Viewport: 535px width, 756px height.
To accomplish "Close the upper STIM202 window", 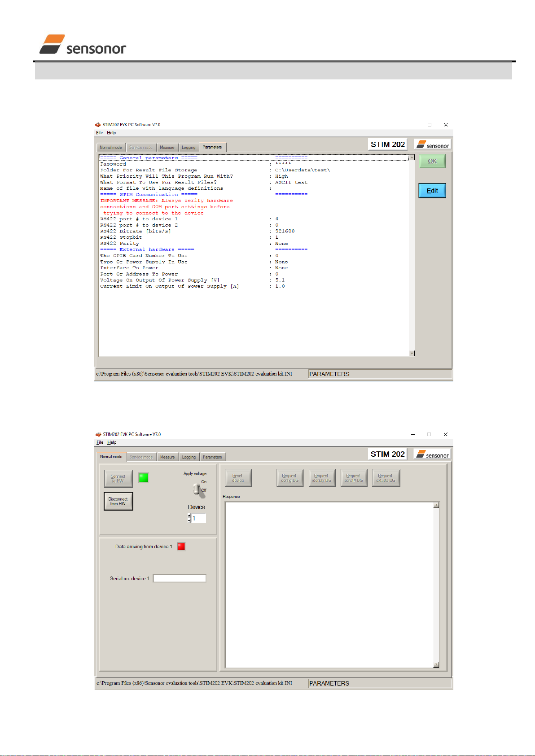I will pyautogui.click(x=446, y=125).
